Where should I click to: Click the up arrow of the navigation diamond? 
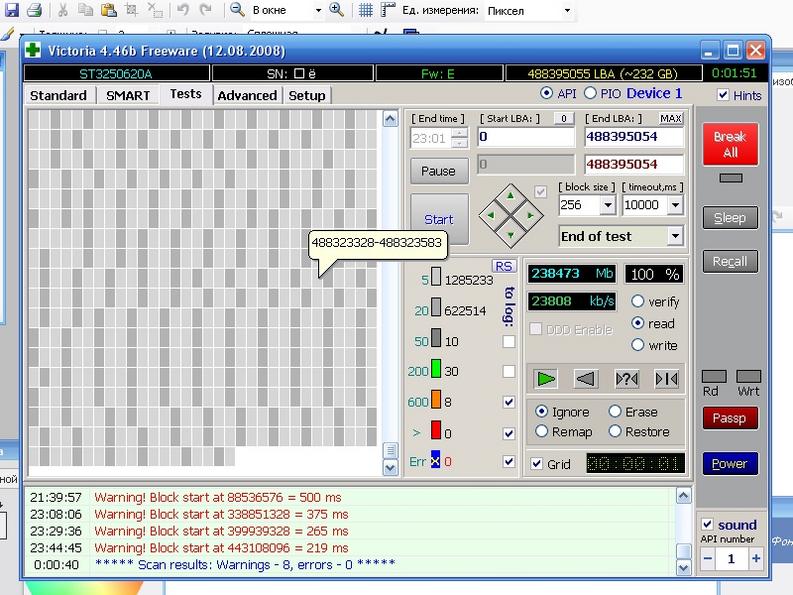(510, 196)
